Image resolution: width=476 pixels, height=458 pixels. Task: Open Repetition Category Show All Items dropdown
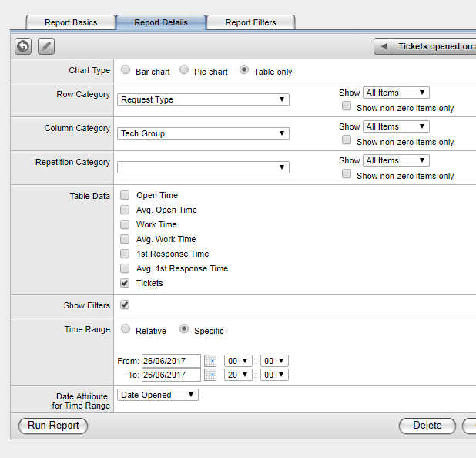click(x=396, y=160)
